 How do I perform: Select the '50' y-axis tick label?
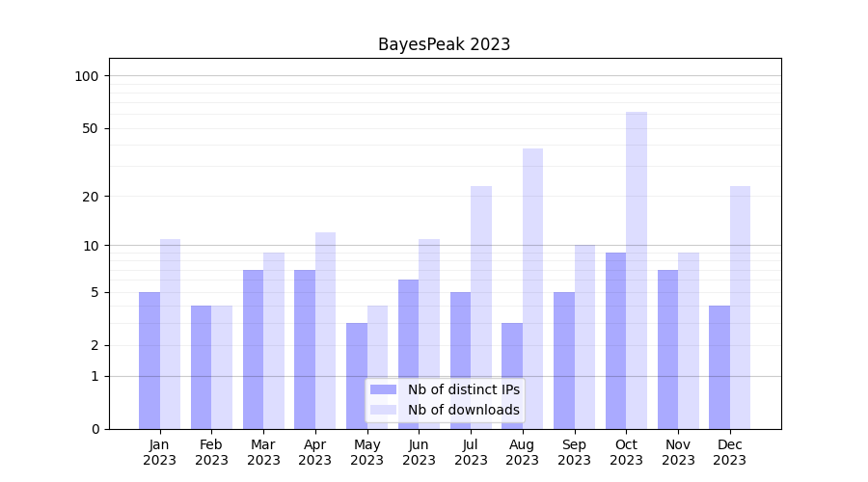(x=91, y=128)
